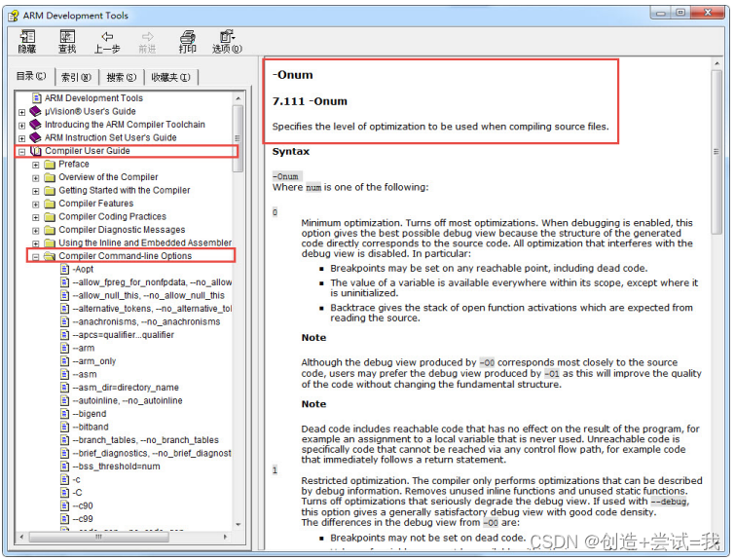The image size is (735, 560).
Task: Open --apcs=qualifier...qualifier topic
Action: click(124, 335)
